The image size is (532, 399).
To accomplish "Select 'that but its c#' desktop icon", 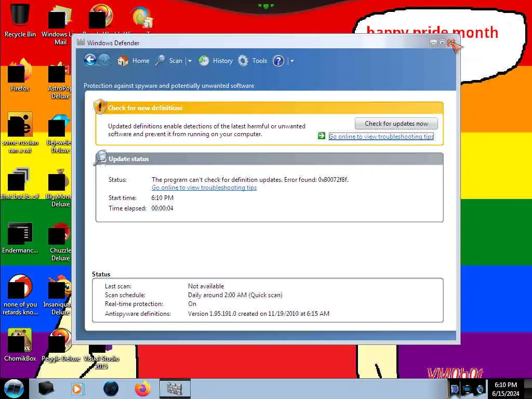I will 20,183.
